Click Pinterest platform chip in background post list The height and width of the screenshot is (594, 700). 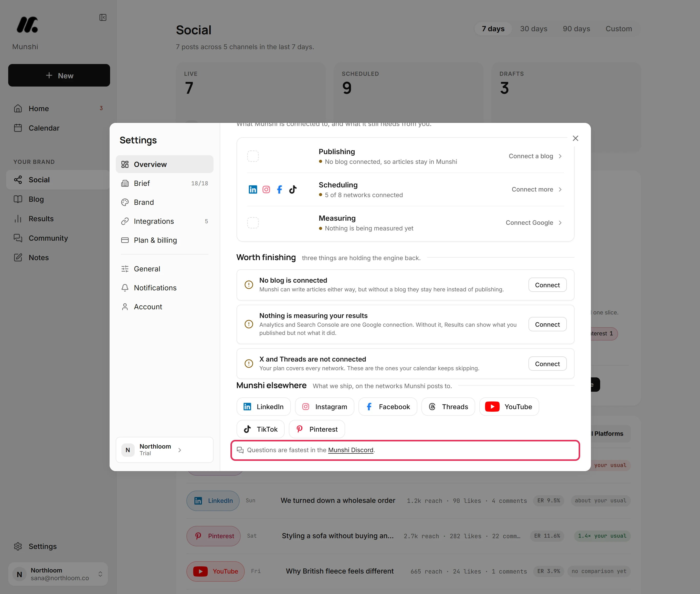pos(214,536)
